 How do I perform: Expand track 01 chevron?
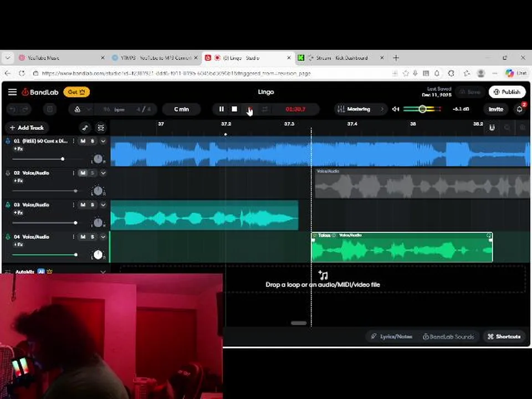[103, 141]
